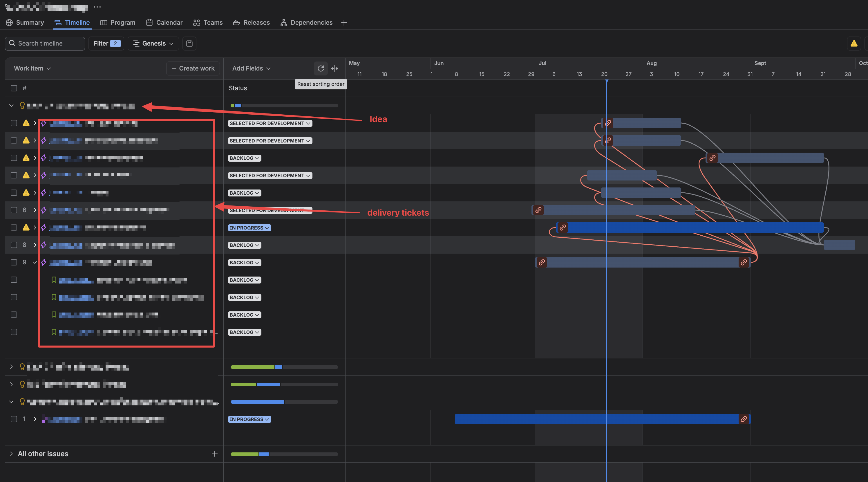Collapse row 9 child items
Viewport: 868px width, 482px height.
[35, 262]
